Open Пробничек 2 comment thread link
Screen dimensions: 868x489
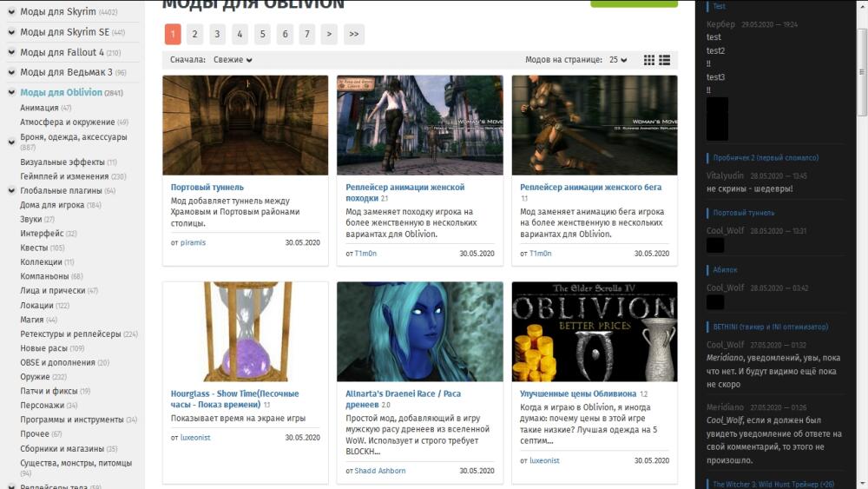pos(766,158)
